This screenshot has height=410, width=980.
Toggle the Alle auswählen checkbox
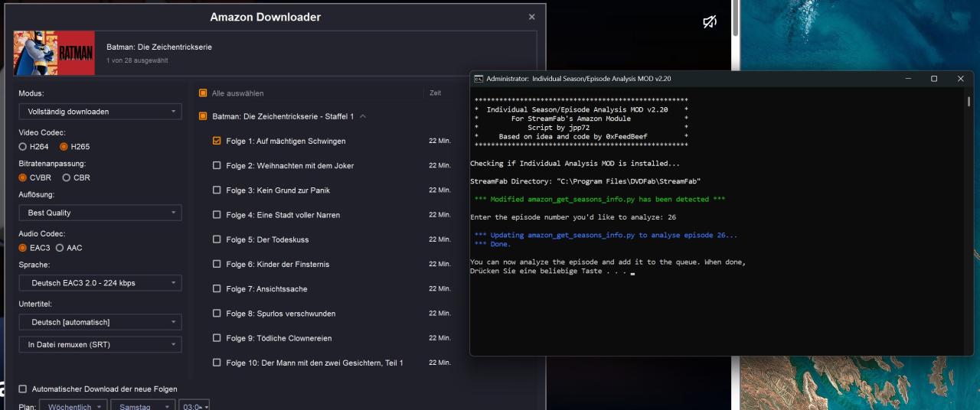203,93
